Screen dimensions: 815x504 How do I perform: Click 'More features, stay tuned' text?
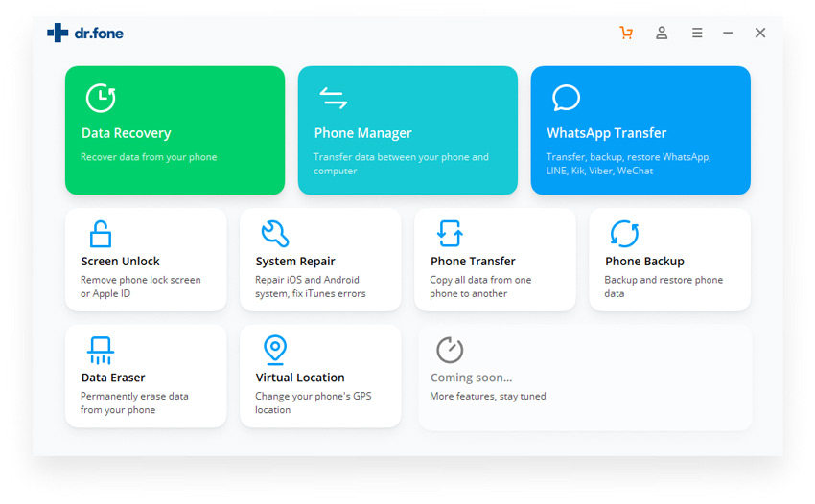coord(487,397)
